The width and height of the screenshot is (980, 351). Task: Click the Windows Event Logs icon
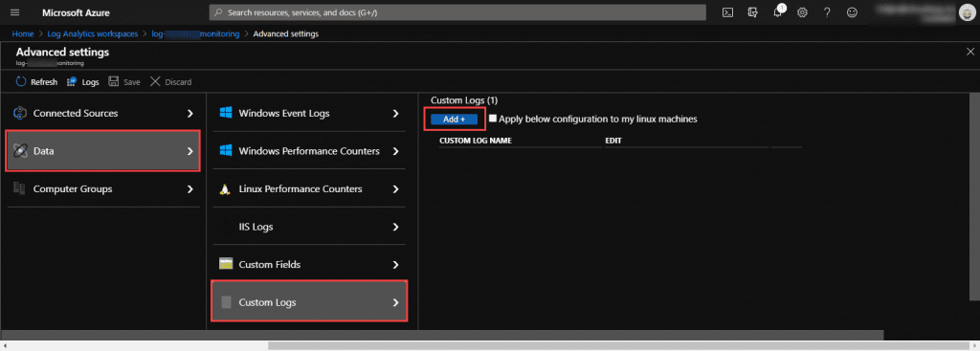[226, 113]
